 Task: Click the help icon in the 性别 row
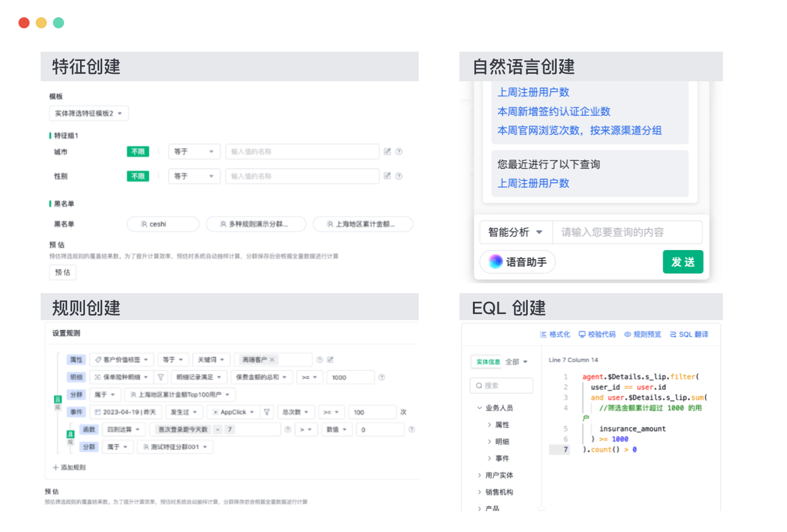pos(398,175)
